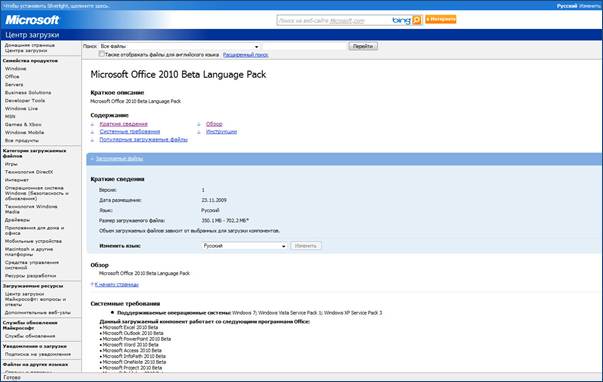Screen dimensions: 603x382
Task: Open the 'Все файлы' search dropdown
Action: (180, 46)
